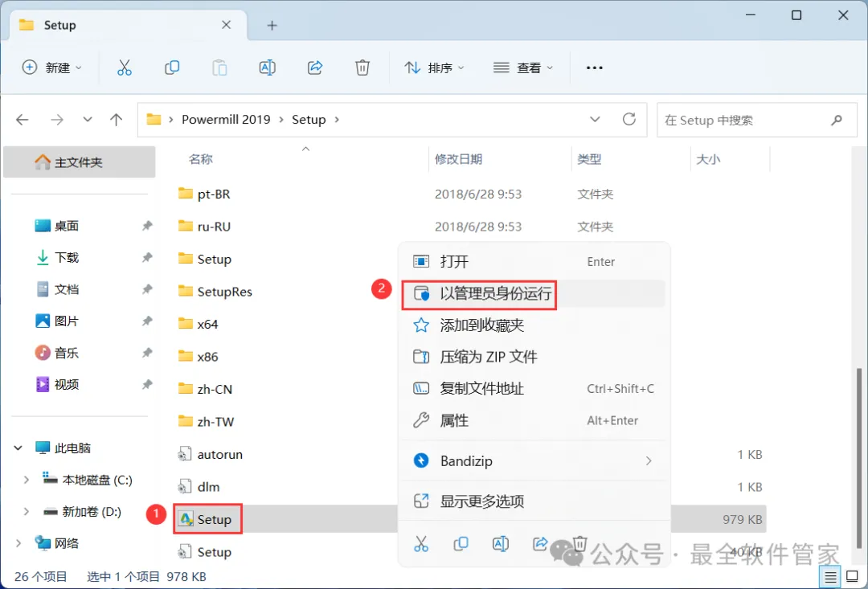This screenshot has width=868, height=589.
Task: Select the ru-RU folder
Action: 204,227
